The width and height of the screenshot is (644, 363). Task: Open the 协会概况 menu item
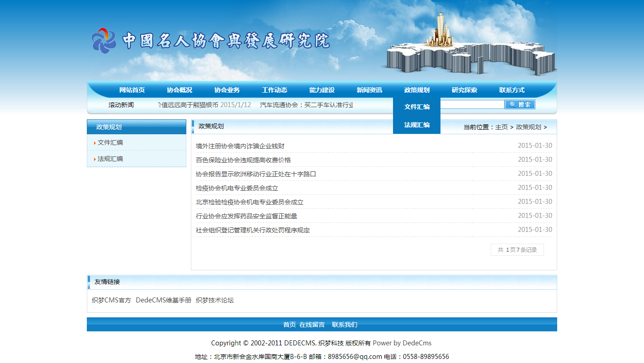click(180, 90)
